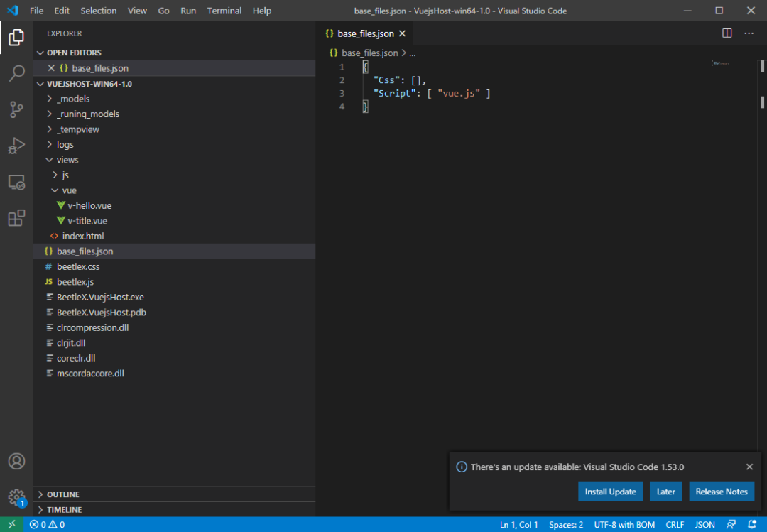Select the base_files.json editor tab
Viewport: 767px width, 532px height.
click(366, 33)
